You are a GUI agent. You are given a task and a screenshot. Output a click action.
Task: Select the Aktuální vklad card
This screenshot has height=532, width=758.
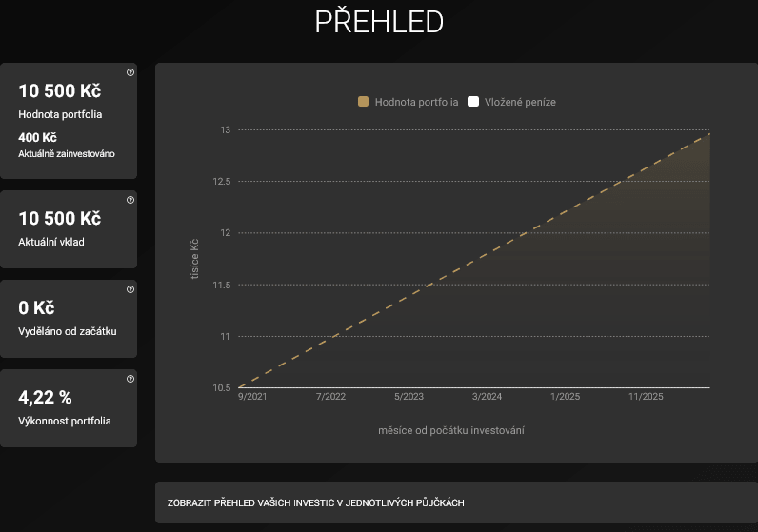coord(69,229)
